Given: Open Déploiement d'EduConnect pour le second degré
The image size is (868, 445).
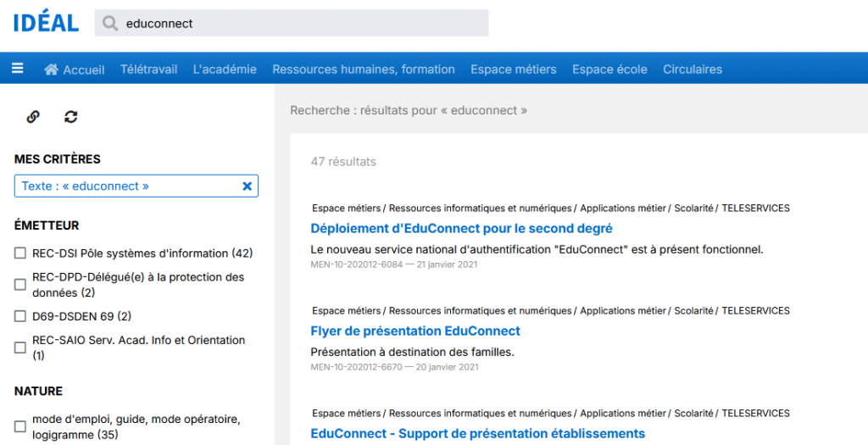Looking at the screenshot, I should click(461, 228).
